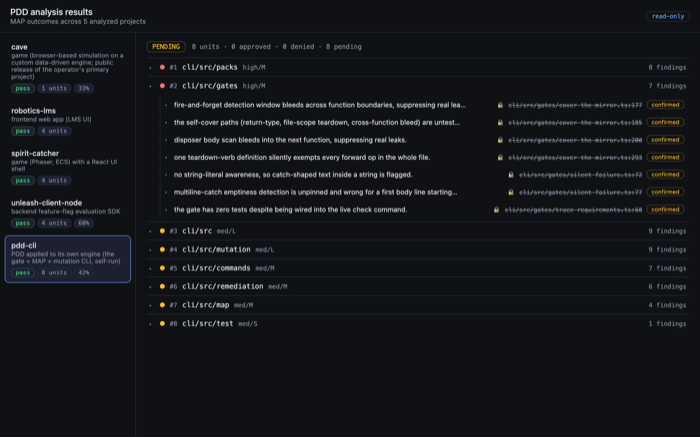Click red severity dot of cli/src/gates
The width and height of the screenshot is (700, 437).
162,86
